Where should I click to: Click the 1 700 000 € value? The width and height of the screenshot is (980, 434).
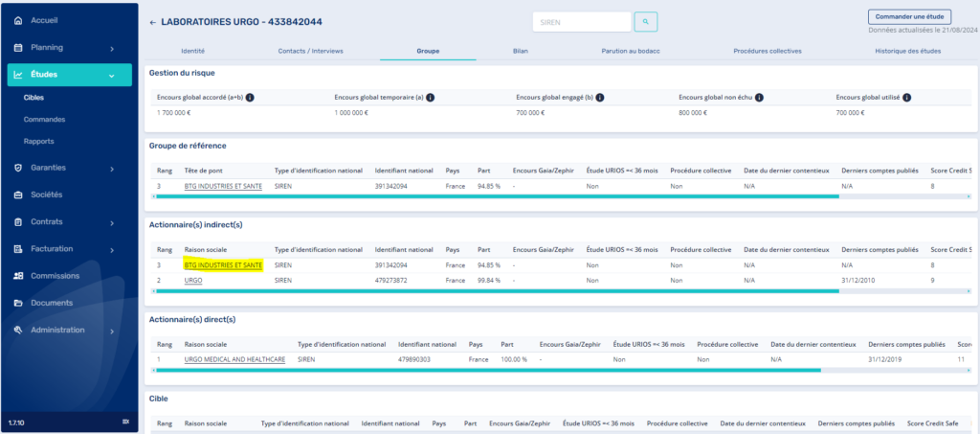tap(174, 113)
